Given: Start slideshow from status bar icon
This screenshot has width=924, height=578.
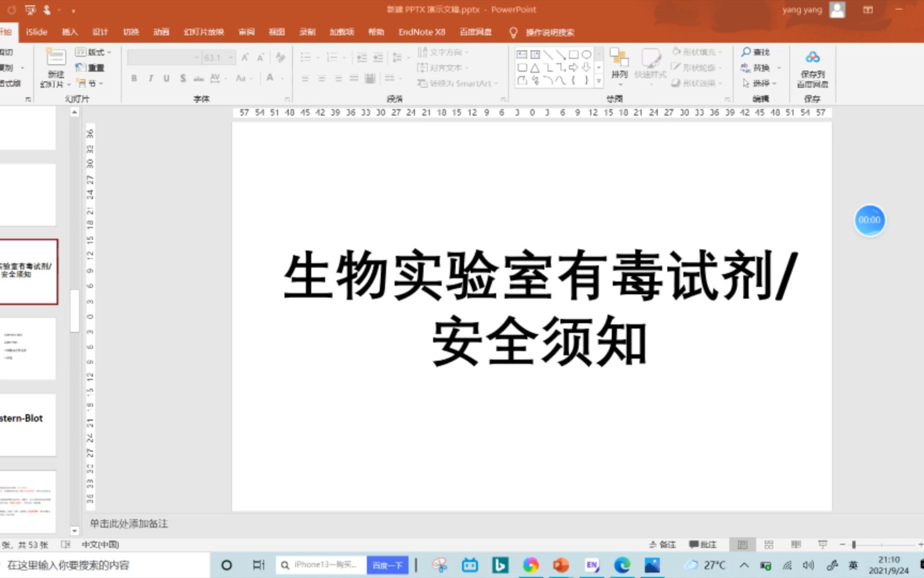Looking at the screenshot, I should (x=822, y=544).
